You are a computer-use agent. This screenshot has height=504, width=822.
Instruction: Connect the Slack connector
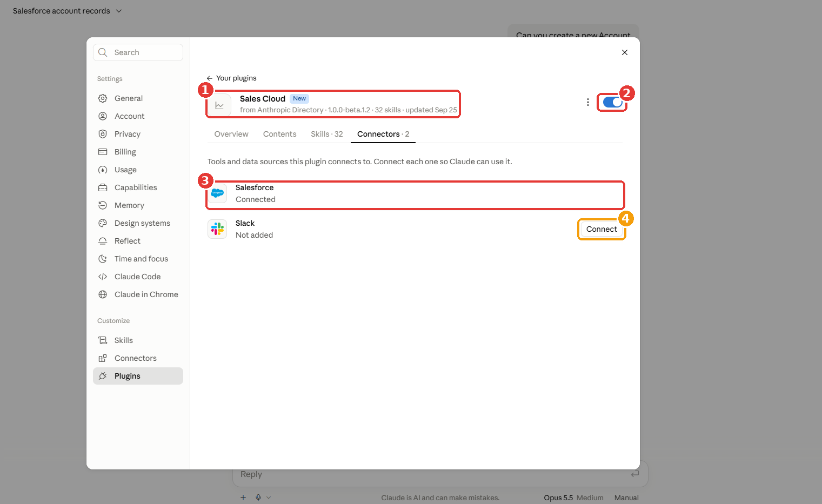602,229
